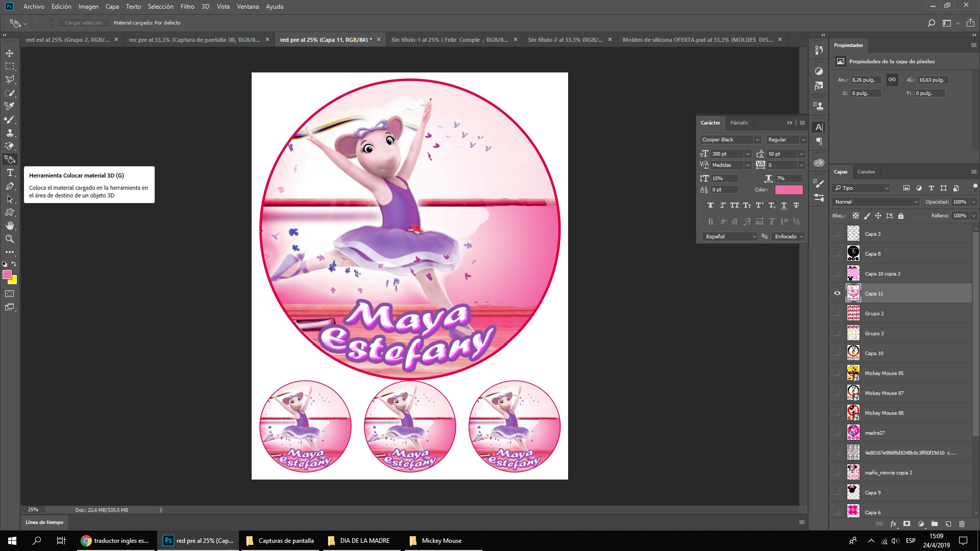The image size is (980, 551).
Task: Toggle lock all for layer
Action: [x=901, y=216]
